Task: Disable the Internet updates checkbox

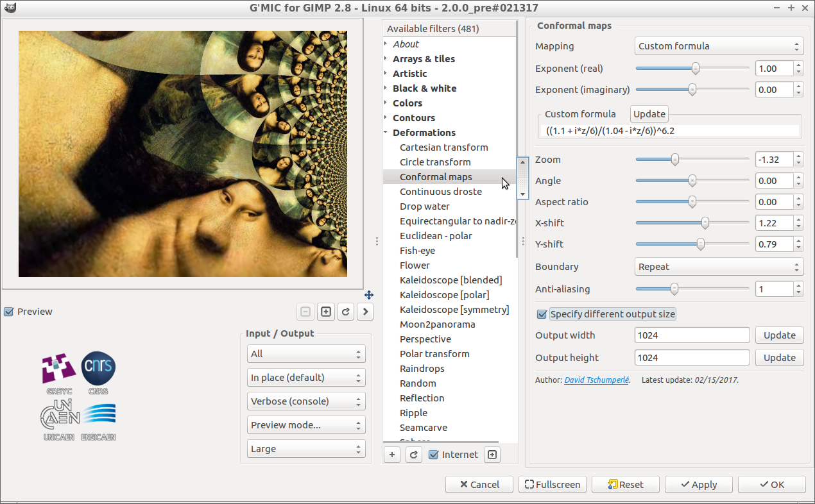Action: click(434, 455)
